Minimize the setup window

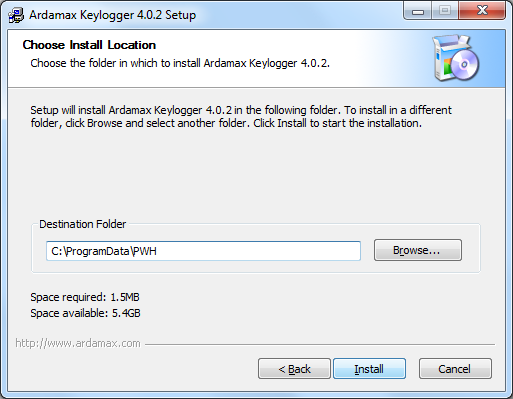[418, 12]
